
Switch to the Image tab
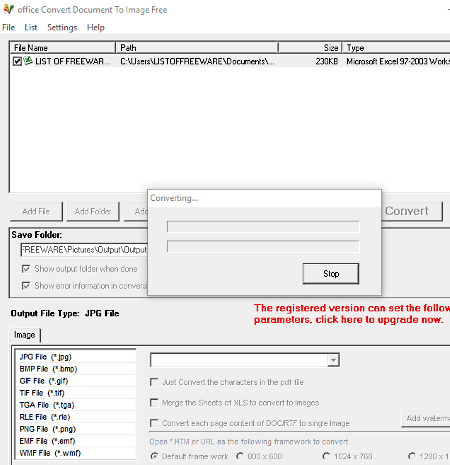[x=25, y=335]
